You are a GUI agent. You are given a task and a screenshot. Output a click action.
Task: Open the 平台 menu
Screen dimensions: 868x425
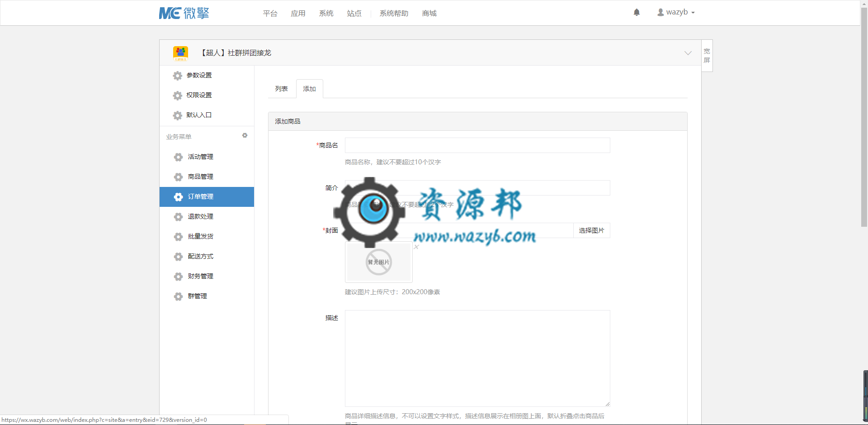click(x=270, y=13)
